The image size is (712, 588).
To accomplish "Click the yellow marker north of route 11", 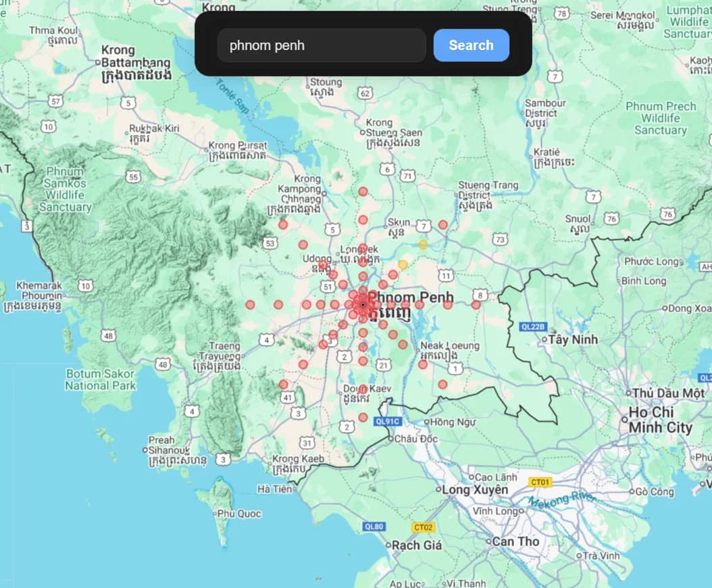I will point(403,264).
